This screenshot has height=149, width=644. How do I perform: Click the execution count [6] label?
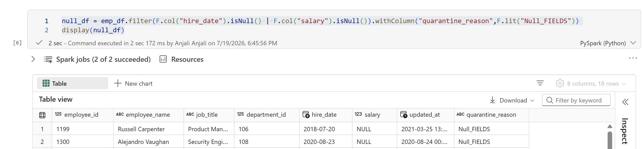coord(17,43)
